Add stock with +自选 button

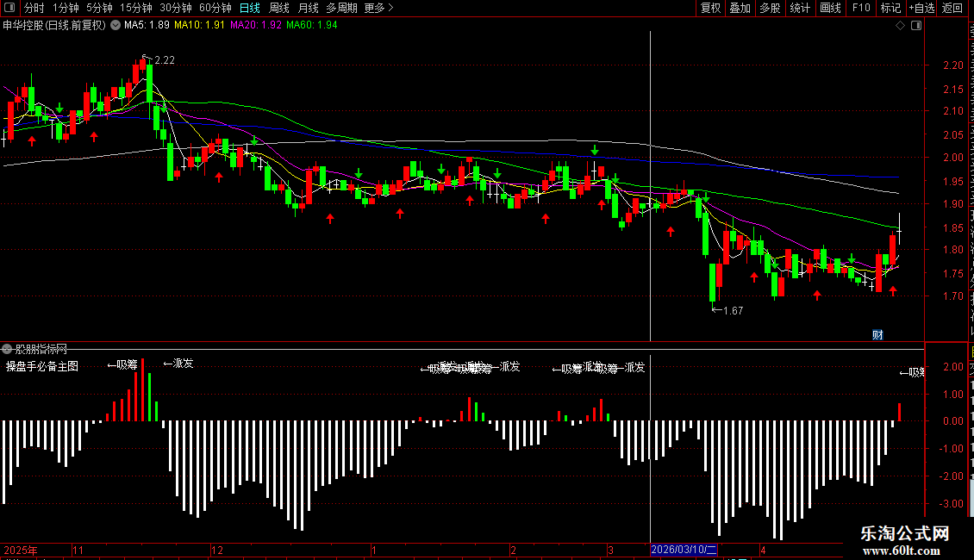pyautogui.click(x=921, y=8)
